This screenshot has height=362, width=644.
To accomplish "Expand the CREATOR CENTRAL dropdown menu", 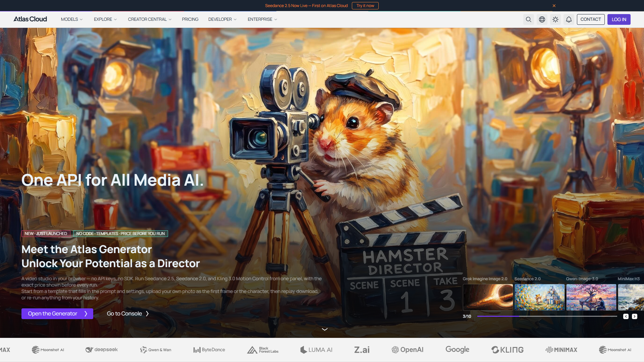I will click(150, 19).
